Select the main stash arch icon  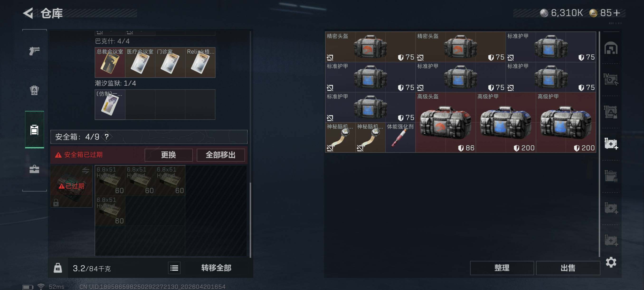coord(611,48)
